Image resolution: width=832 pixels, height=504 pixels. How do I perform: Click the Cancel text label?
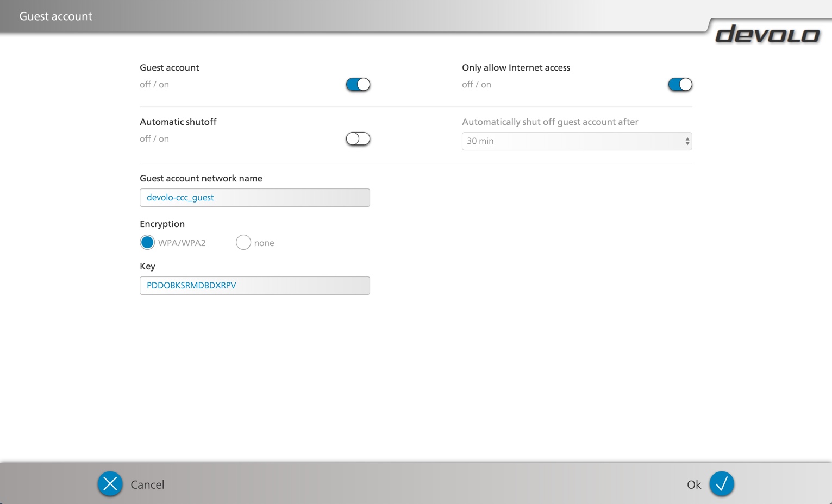147,484
